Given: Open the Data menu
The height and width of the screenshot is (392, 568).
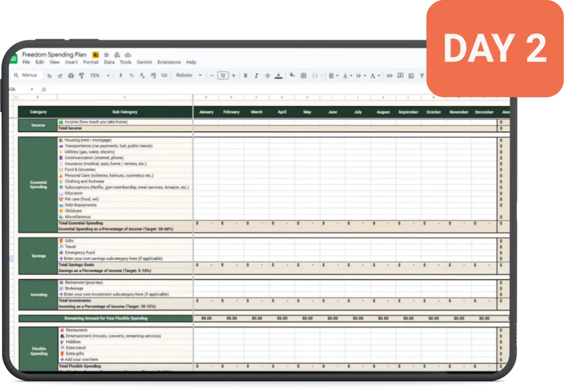Looking at the screenshot, I should pyautogui.click(x=109, y=62).
